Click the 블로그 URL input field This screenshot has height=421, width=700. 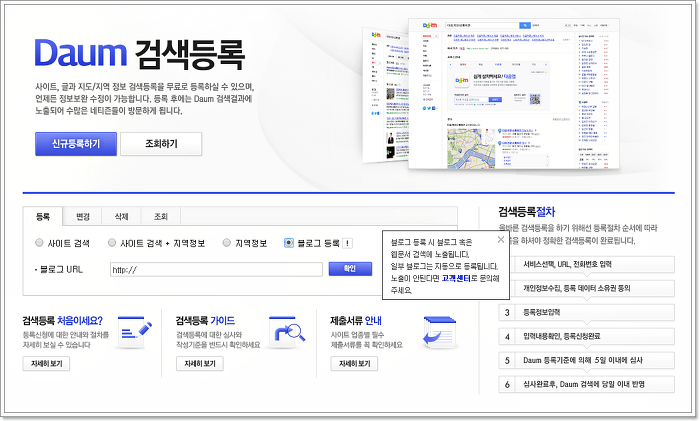(217, 270)
